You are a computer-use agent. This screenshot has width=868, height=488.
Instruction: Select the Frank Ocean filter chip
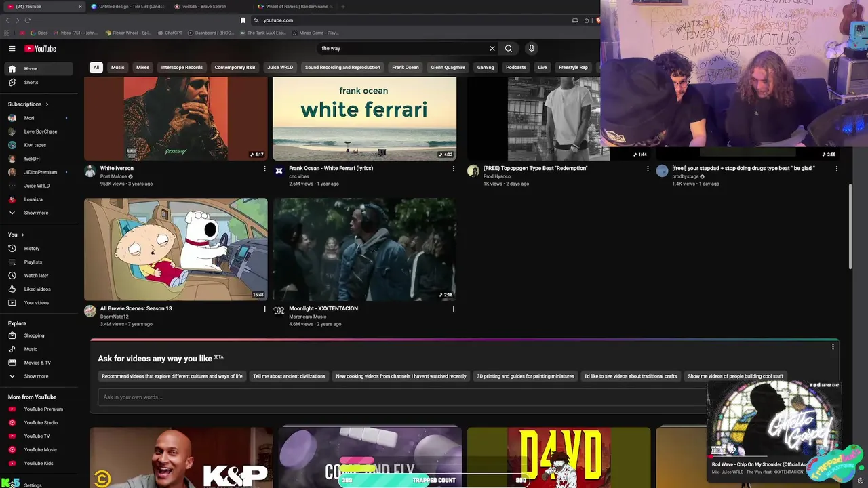[406, 67]
